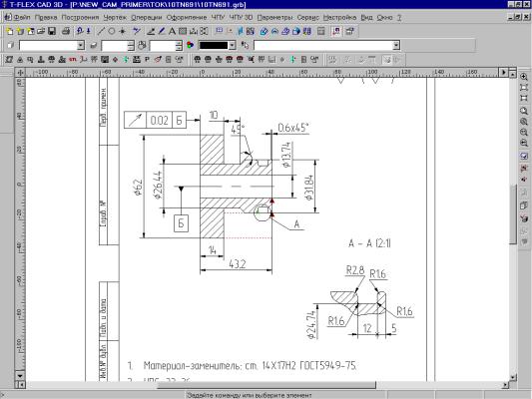Save the drawing with floppy icon
The width and height of the screenshot is (532, 399).
click(52, 32)
